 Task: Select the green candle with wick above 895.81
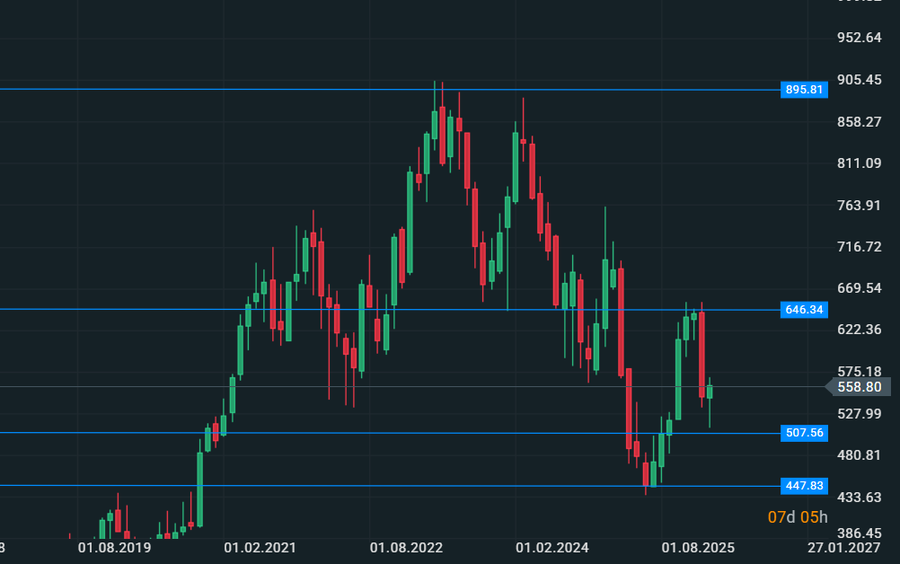[435, 125]
